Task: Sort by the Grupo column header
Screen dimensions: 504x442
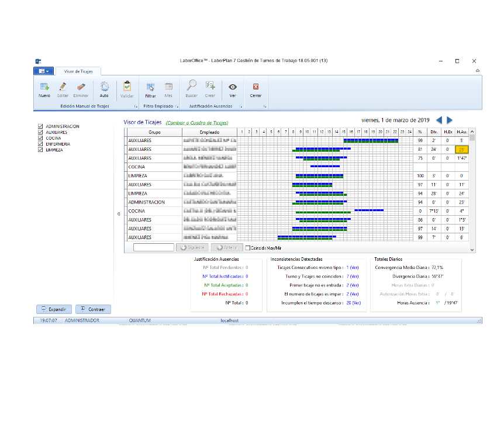Action: [154, 132]
